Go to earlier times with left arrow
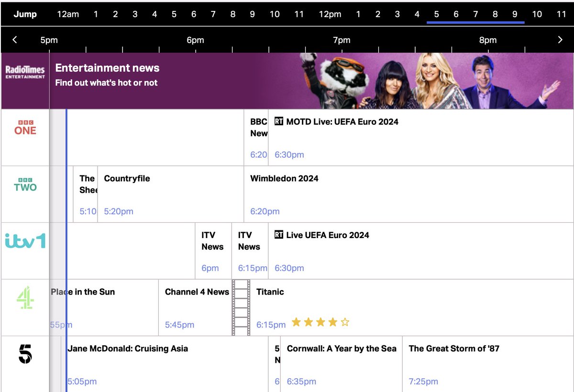Viewport: 574px width, 392px height. click(x=15, y=40)
